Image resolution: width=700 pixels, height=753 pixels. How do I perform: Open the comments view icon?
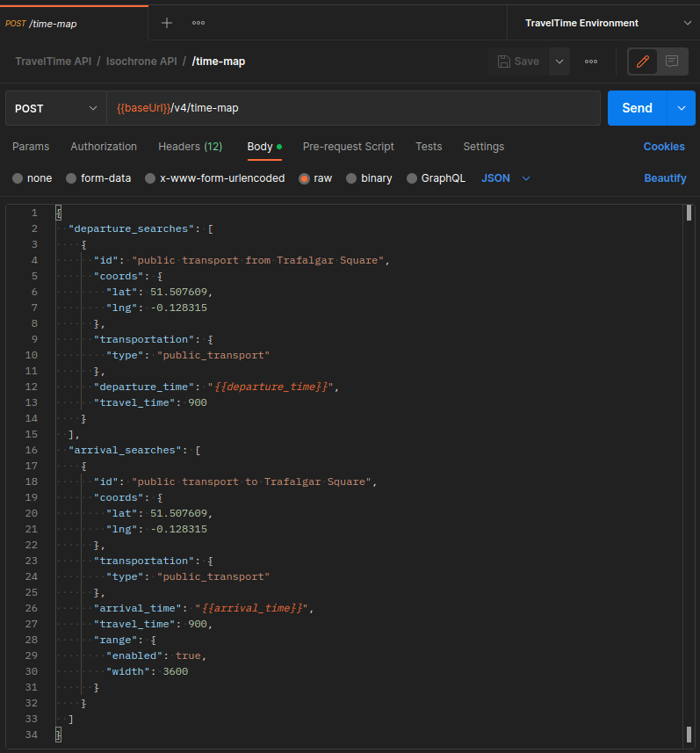coord(672,62)
